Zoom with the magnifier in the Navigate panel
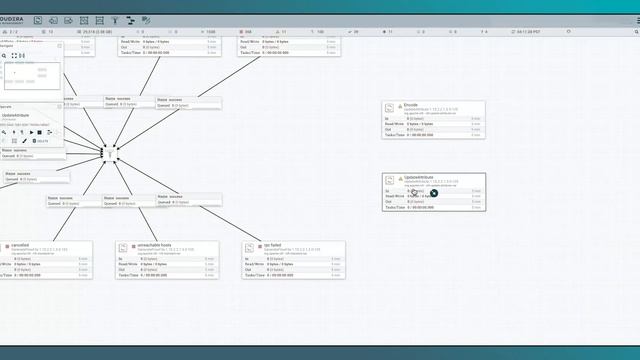 pos(4,56)
